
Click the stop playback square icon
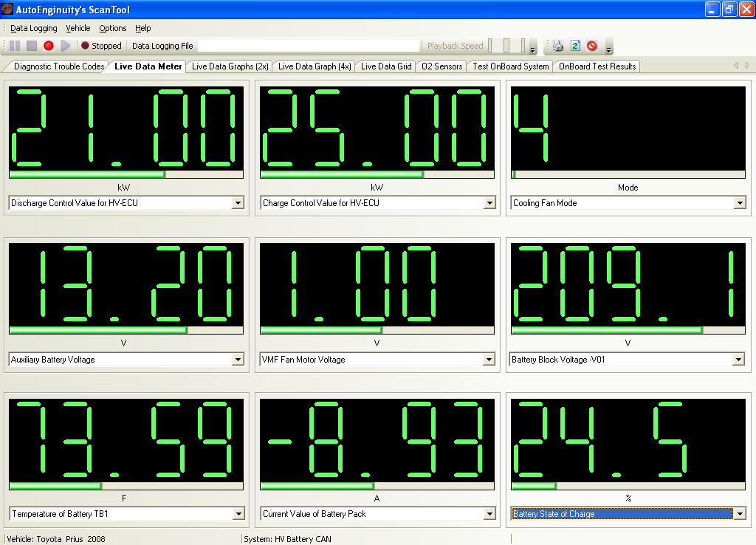[x=32, y=46]
